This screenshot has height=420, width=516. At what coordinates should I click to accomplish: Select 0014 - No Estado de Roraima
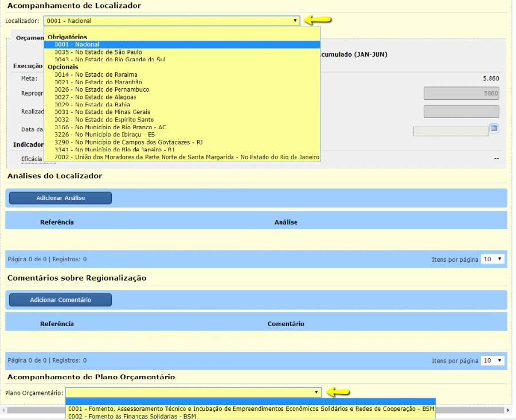pos(182,74)
